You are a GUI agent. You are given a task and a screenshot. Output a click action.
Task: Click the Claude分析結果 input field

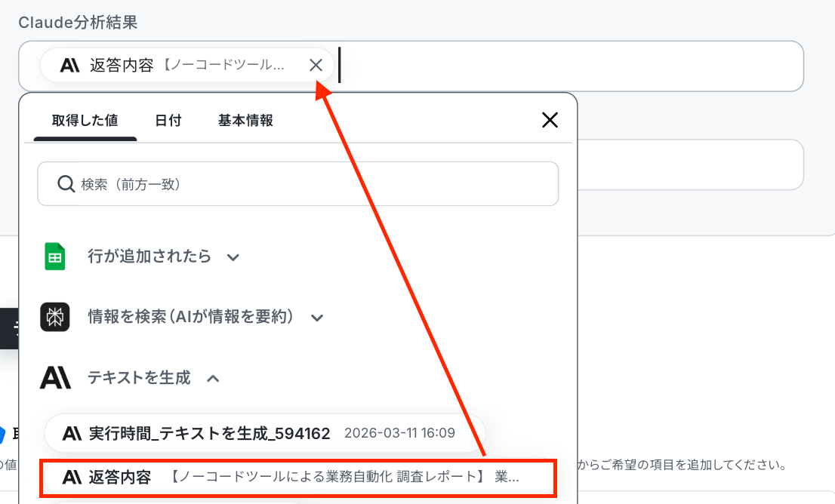coord(411,66)
